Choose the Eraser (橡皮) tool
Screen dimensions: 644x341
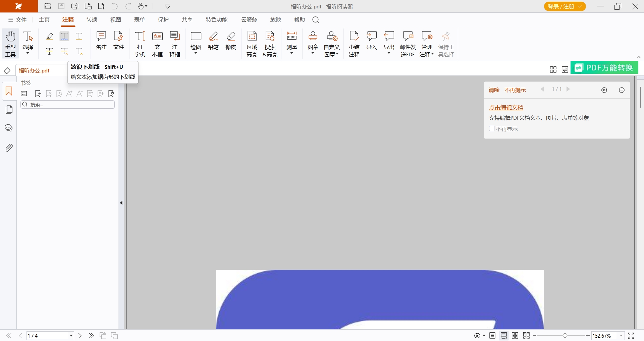[231, 41]
